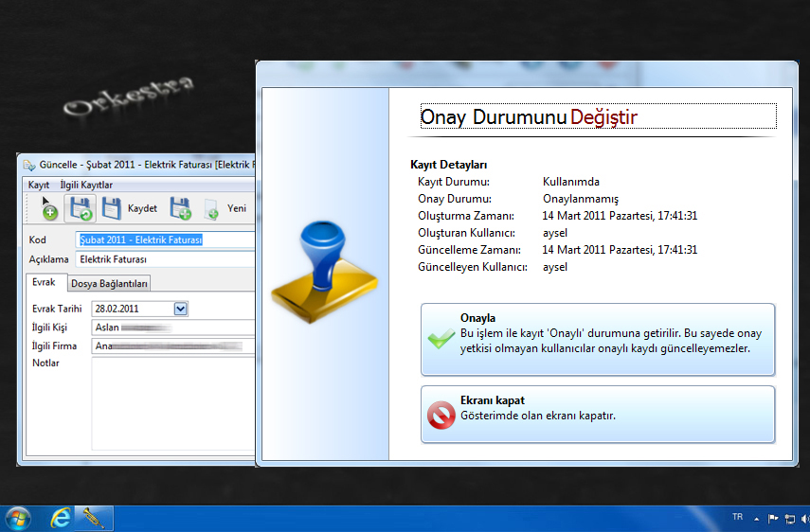The height and width of the screenshot is (532, 810).
Task: Click the save-and-refresh floppy disk icon
Action: coord(80,208)
